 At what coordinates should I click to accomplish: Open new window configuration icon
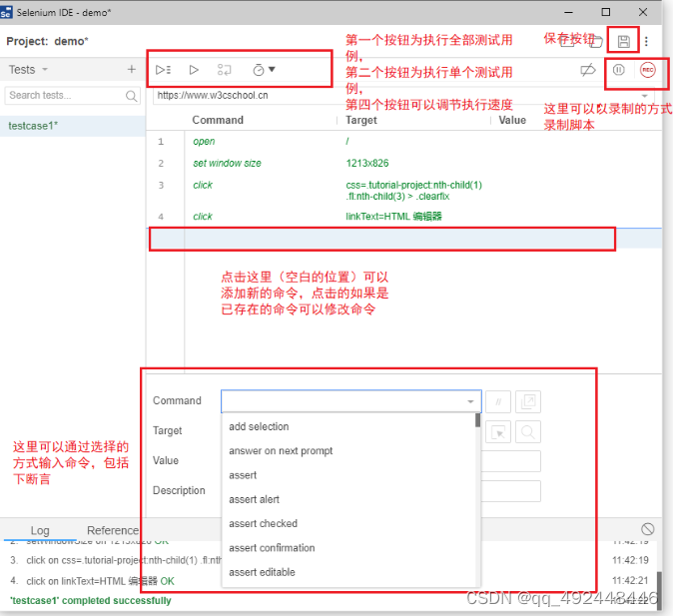pyautogui.click(x=528, y=401)
